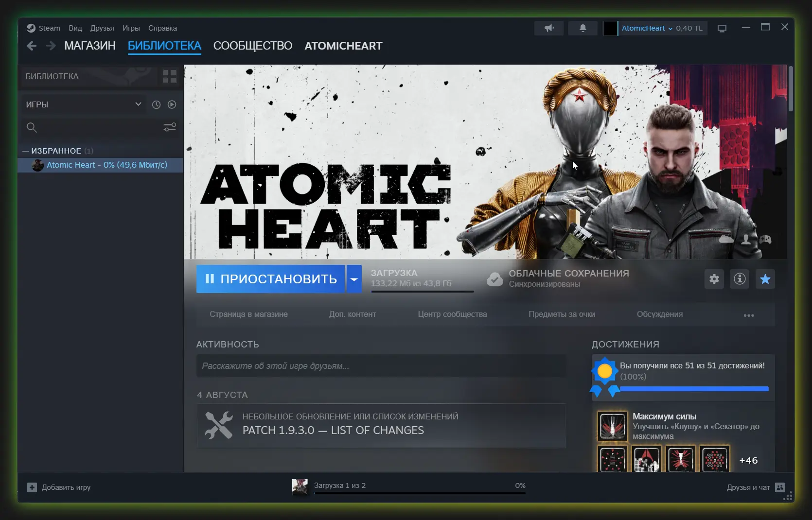Click the patch wrench tools icon
Screen dimensions: 812x520
[218, 425]
